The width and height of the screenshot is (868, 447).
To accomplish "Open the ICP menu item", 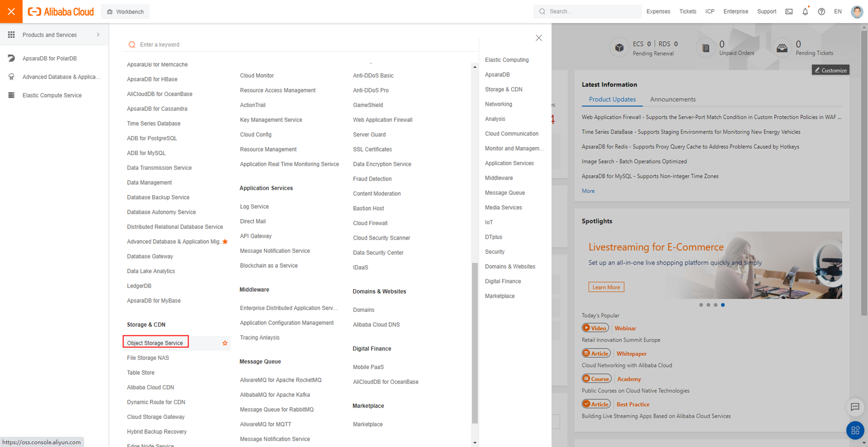I will click(x=709, y=11).
